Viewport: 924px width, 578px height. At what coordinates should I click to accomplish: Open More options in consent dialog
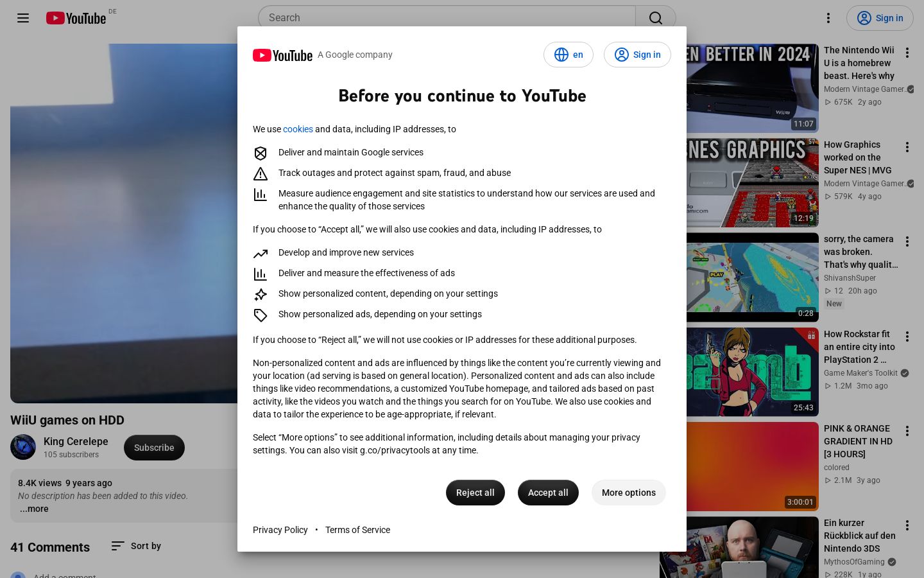pos(629,493)
